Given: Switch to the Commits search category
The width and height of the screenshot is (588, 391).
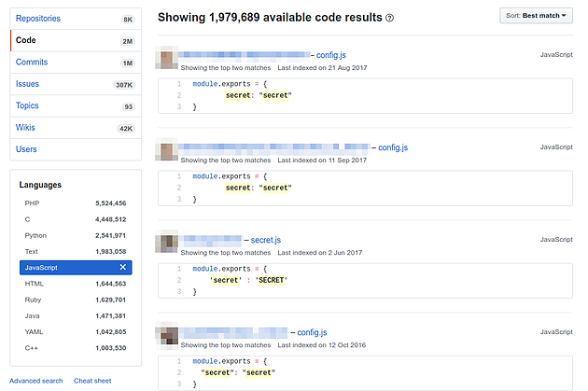Looking at the screenshot, I should tap(76, 62).
